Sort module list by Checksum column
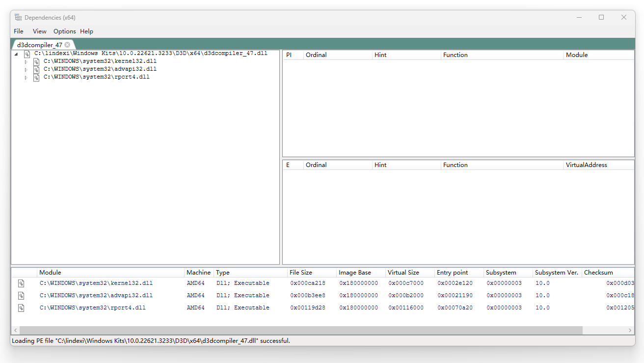Screen dimensions: 644x363 pos(608,273)
